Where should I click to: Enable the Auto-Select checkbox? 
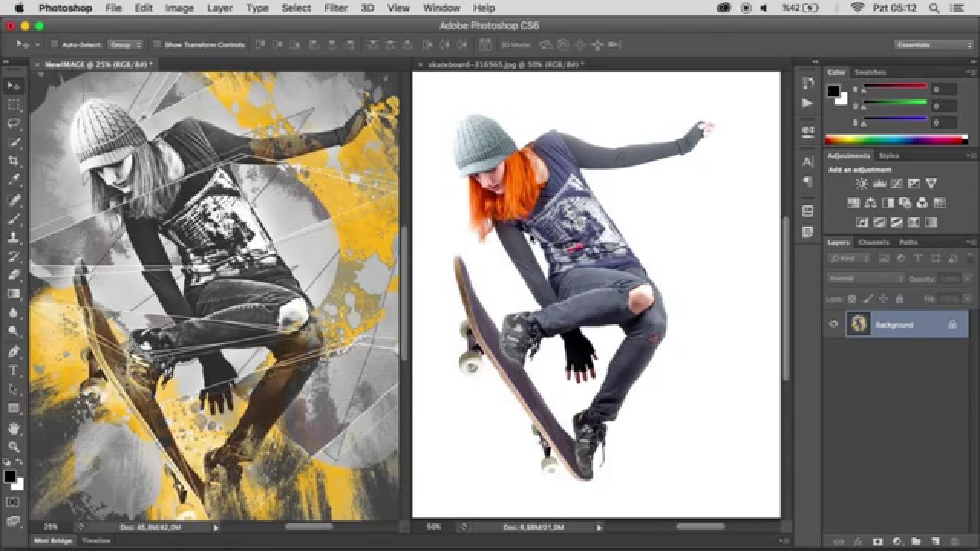[x=55, y=45]
